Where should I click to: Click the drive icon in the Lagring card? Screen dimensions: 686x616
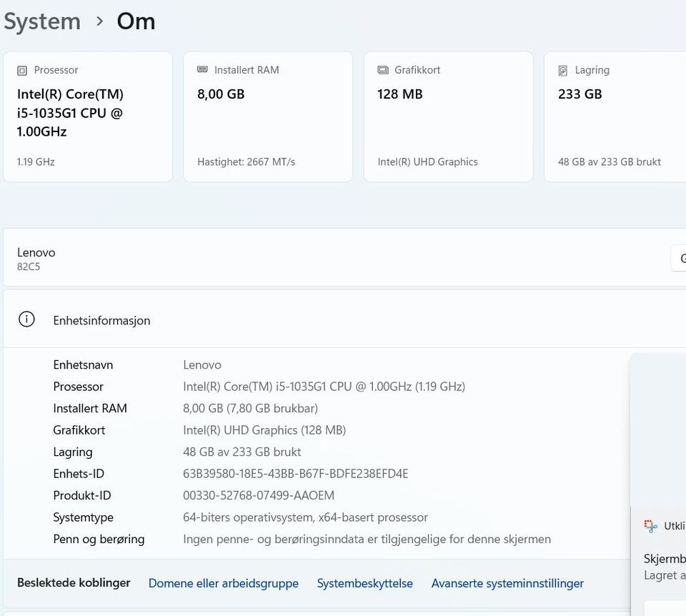[563, 71]
